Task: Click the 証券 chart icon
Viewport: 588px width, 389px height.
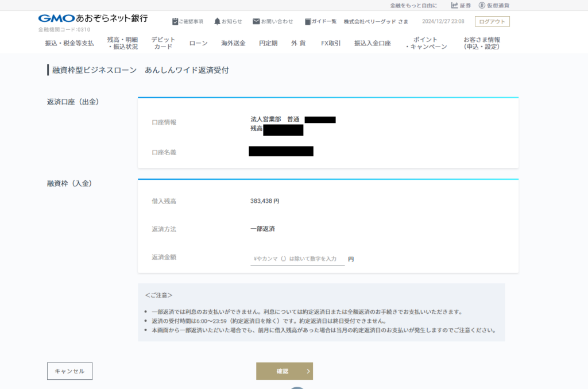Action: click(454, 5)
